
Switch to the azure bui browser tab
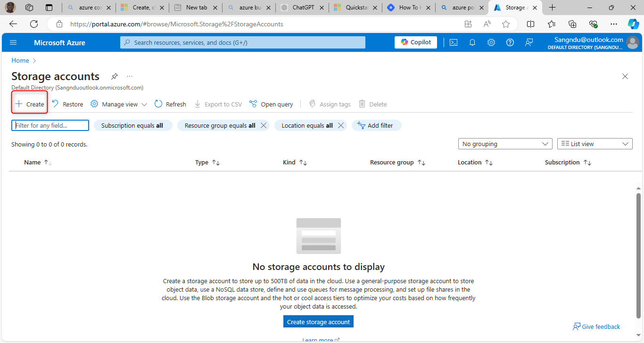[248, 8]
